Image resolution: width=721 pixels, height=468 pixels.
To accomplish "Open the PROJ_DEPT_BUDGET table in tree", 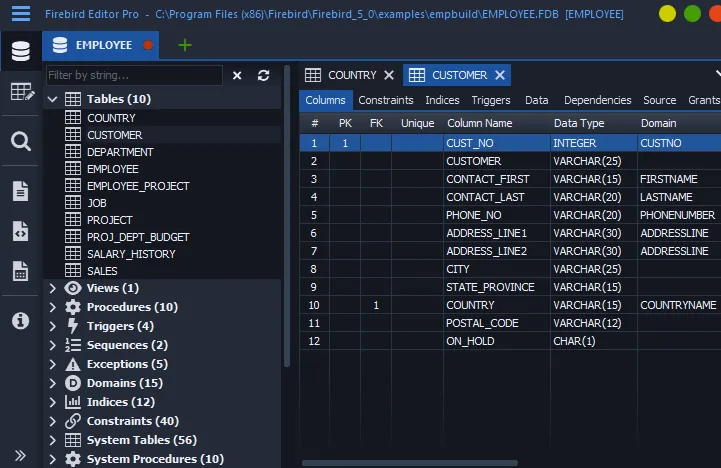I will pos(138,237).
